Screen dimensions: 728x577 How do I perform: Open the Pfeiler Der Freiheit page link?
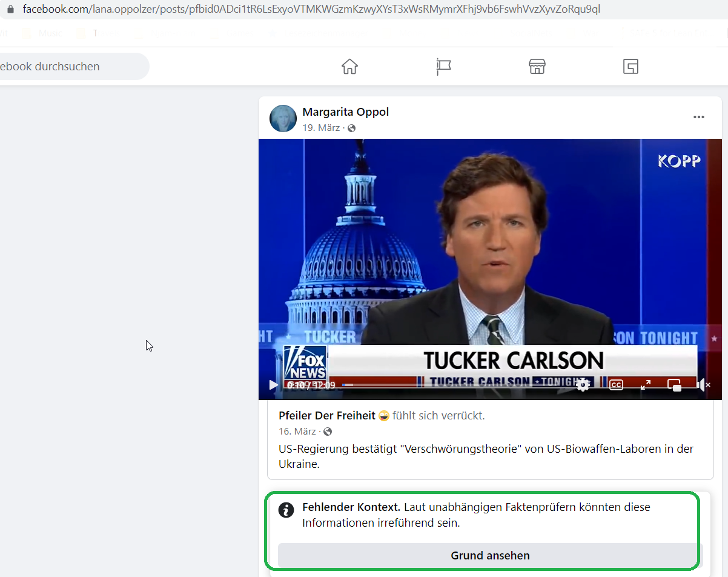coord(327,416)
